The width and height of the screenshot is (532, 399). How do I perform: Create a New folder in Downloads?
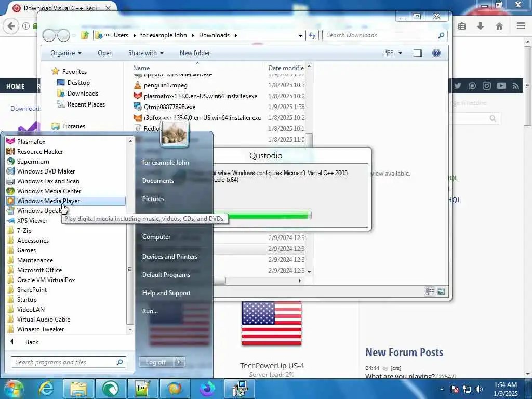tap(195, 53)
